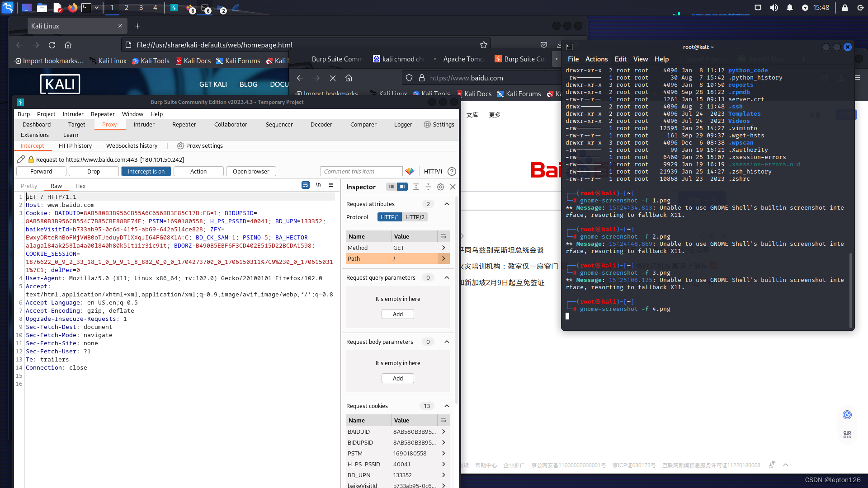The width and height of the screenshot is (868, 488).
Task: Switch Inspector to left-docked layout
Action: tap(392, 187)
